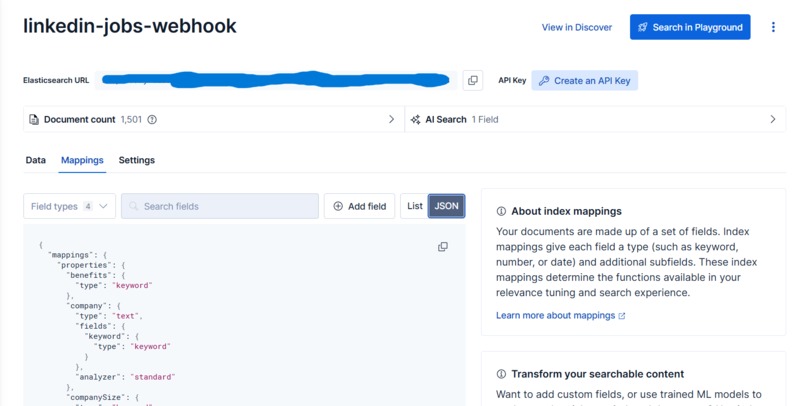
Task: Click the "company" property in JSON
Action: [x=84, y=306]
